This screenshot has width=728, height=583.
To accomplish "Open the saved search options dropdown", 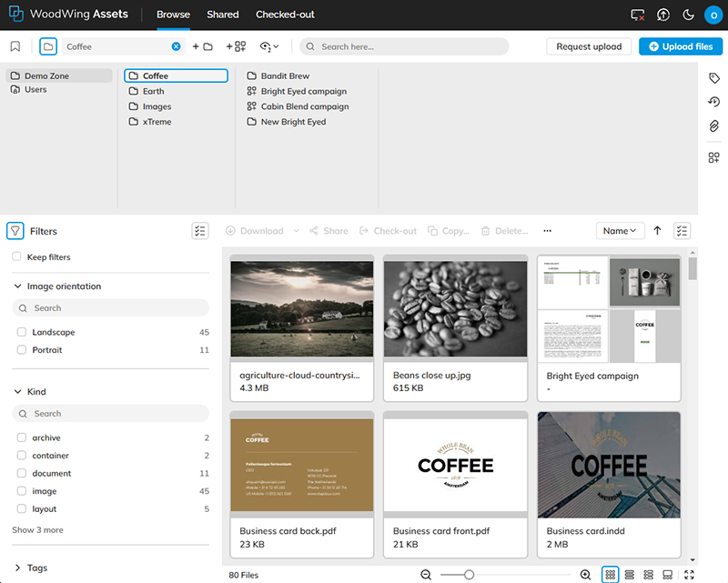I will pos(269,46).
